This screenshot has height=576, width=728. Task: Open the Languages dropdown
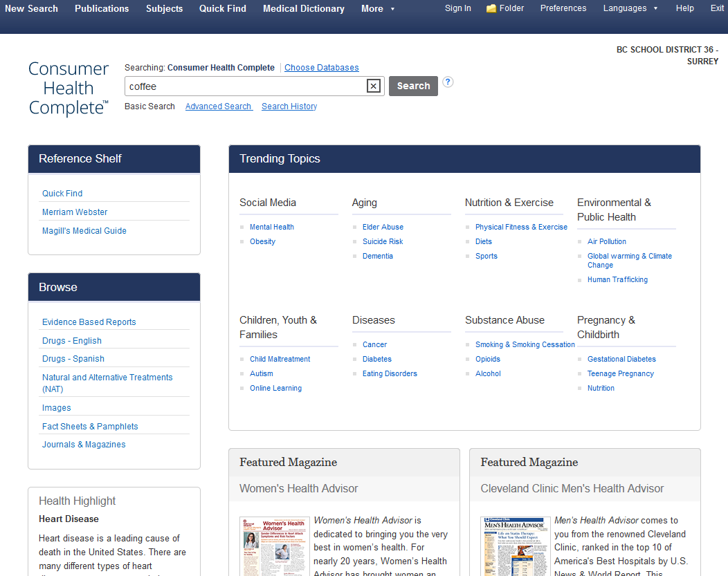[x=630, y=8]
